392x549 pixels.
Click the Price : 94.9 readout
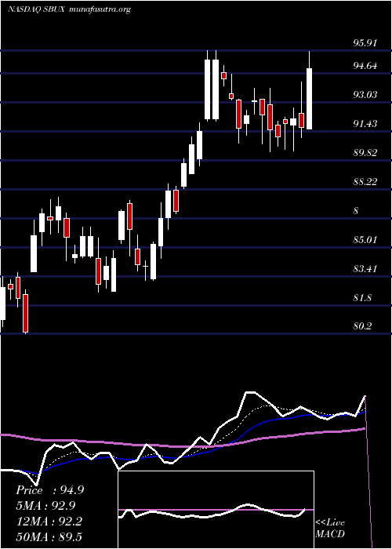point(49,490)
